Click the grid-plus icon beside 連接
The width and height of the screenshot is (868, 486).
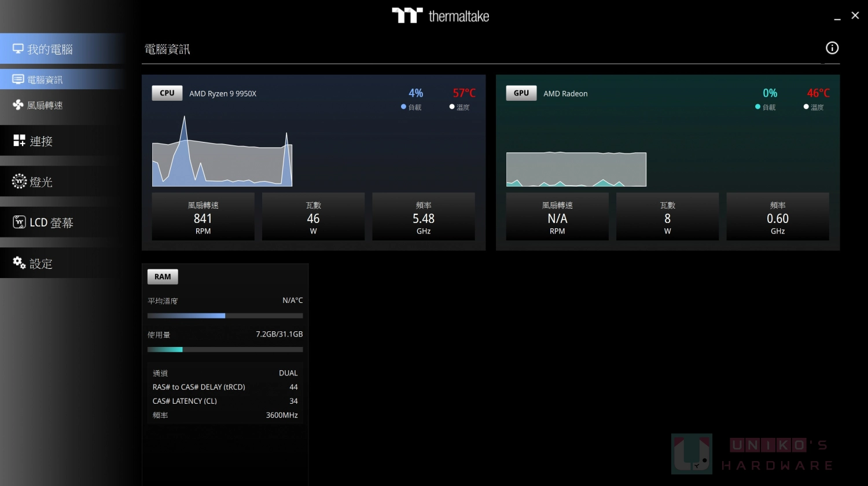coord(19,141)
